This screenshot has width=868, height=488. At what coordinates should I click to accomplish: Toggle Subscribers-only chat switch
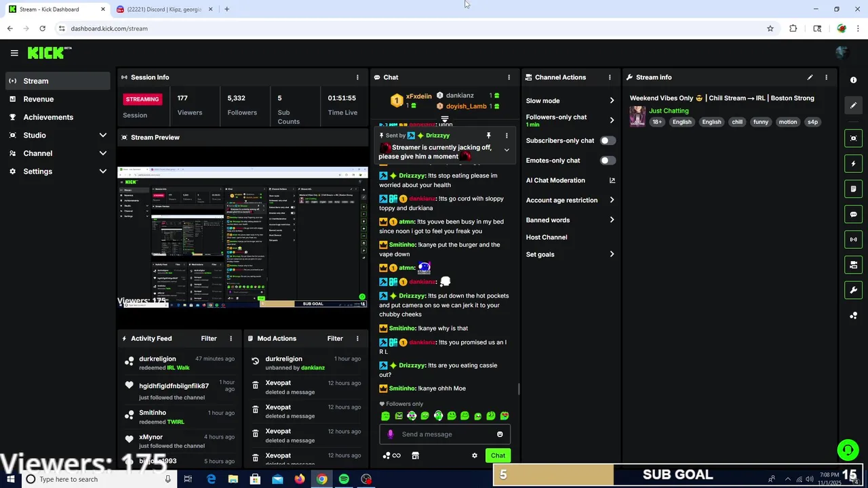(608, 141)
